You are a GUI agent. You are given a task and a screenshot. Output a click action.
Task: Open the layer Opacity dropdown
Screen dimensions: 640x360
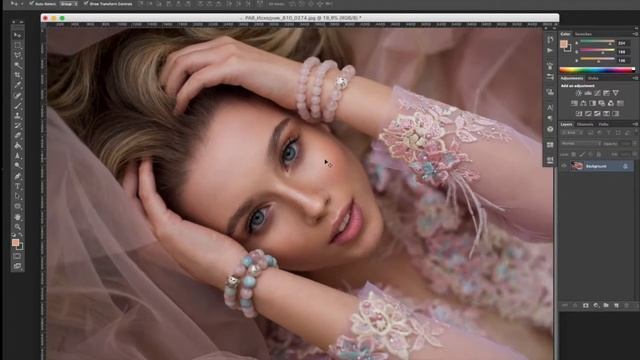tap(635, 144)
